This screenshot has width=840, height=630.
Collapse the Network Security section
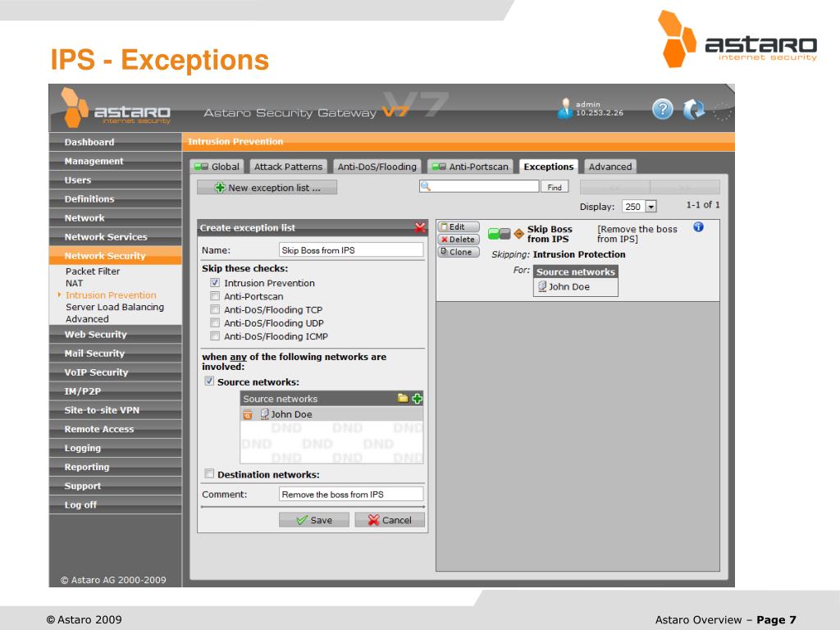click(x=115, y=256)
